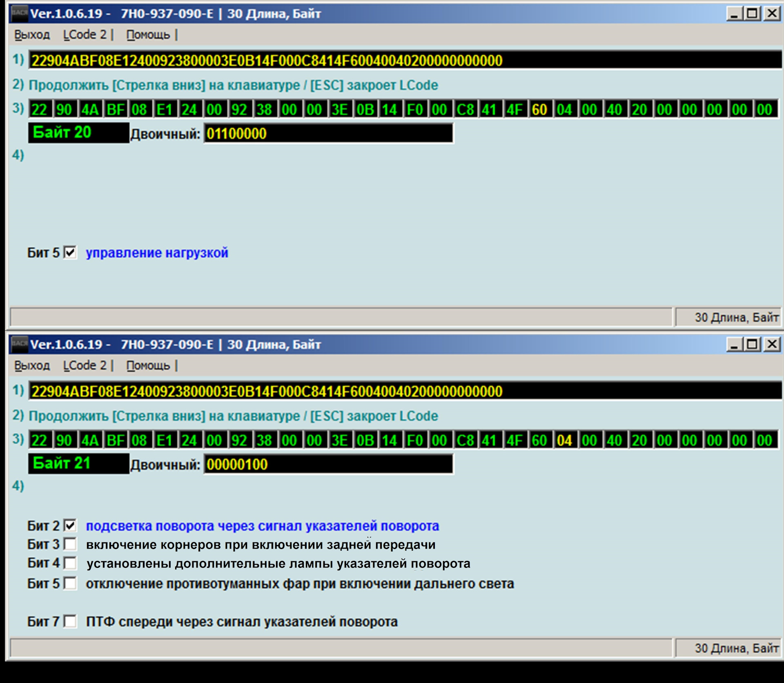Maximize the bottom LCode window
784x683 pixels.
point(753,345)
